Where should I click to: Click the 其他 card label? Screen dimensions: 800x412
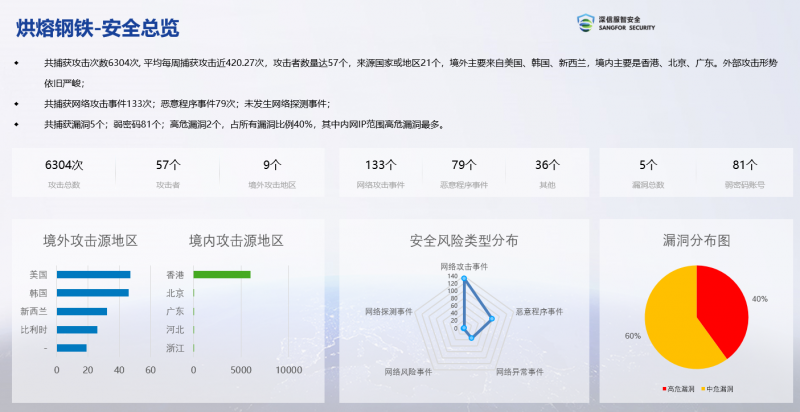click(547, 185)
